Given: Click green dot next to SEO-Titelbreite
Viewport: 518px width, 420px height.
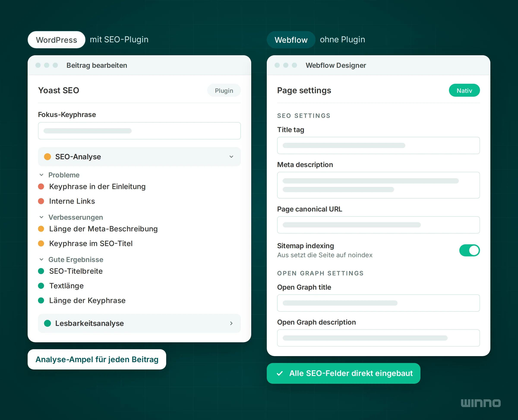Looking at the screenshot, I should click(x=41, y=271).
